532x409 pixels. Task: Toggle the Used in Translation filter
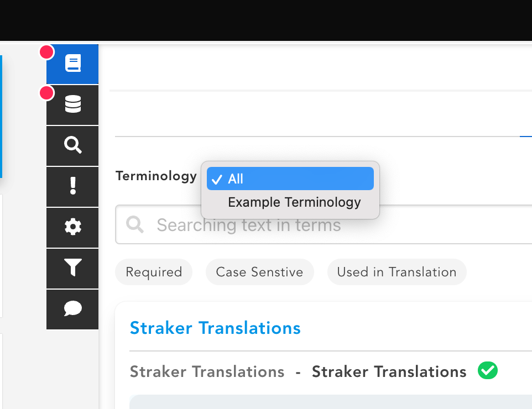[397, 272]
